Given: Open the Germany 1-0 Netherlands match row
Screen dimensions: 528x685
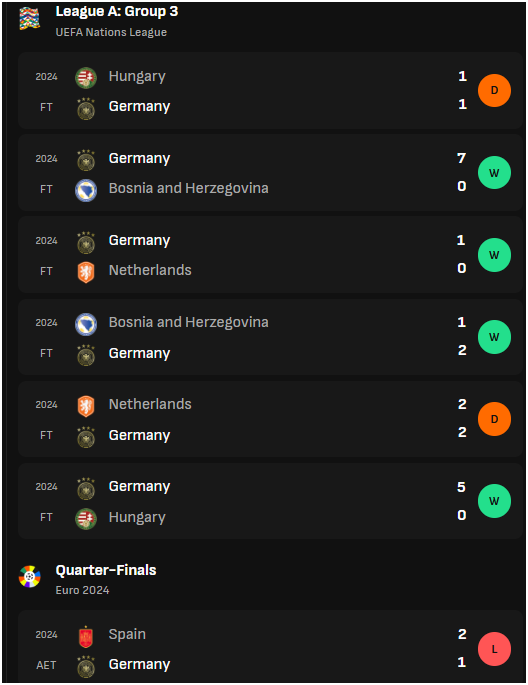Looking at the screenshot, I should [x=270, y=255].
